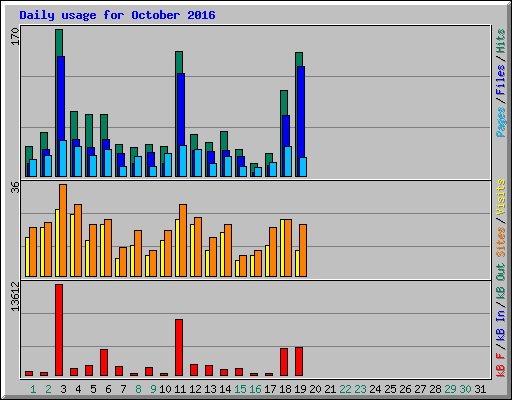Select the 'Pages' legend label
This screenshot has height=400, width=512.
pos(500,122)
